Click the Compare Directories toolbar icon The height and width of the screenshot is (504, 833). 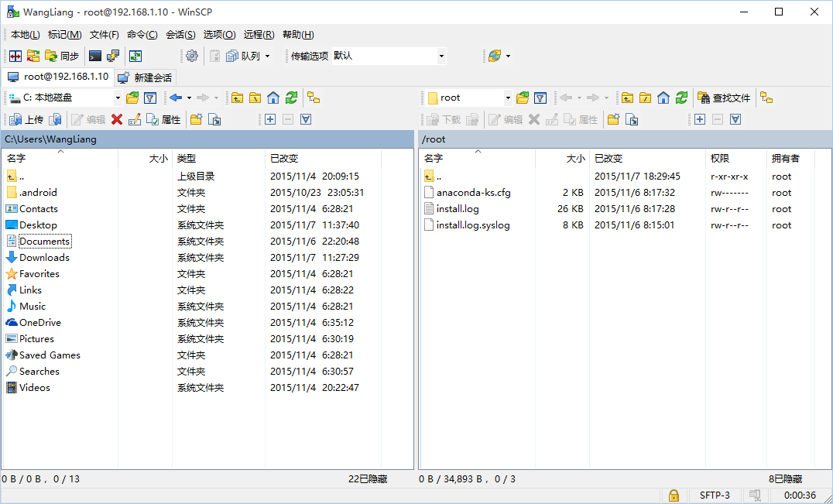pos(15,56)
